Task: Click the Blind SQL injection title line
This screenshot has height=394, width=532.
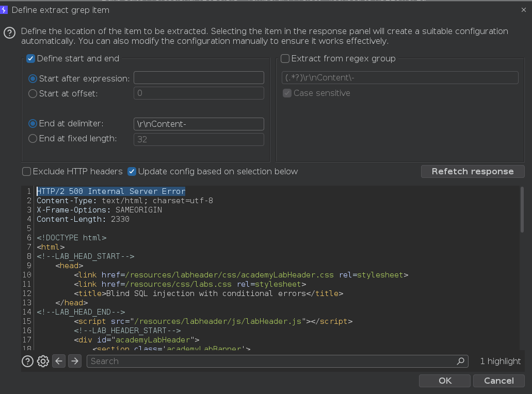Action: point(208,293)
